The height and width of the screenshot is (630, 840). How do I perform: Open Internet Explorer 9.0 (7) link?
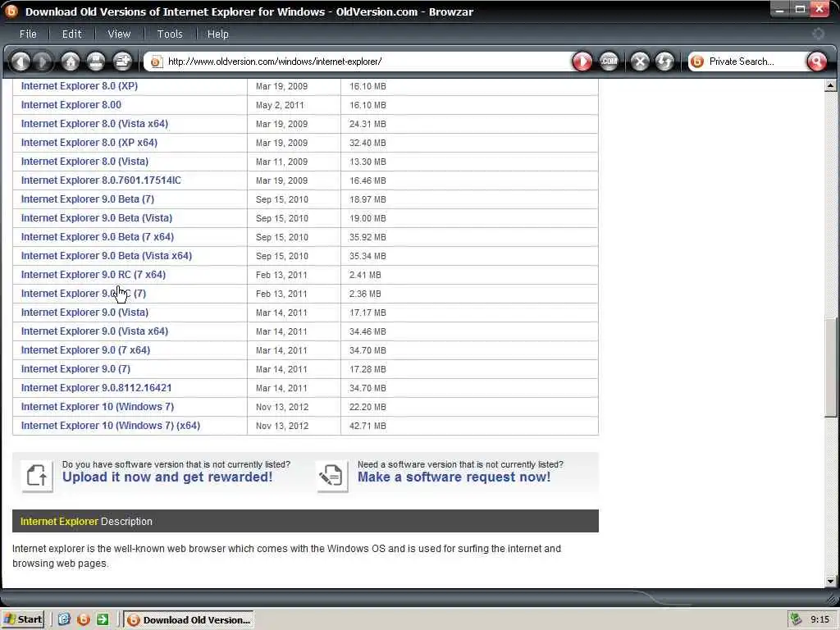click(x=75, y=368)
